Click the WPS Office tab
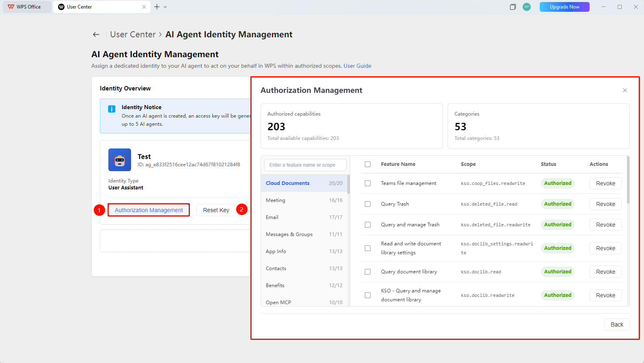 27,7
